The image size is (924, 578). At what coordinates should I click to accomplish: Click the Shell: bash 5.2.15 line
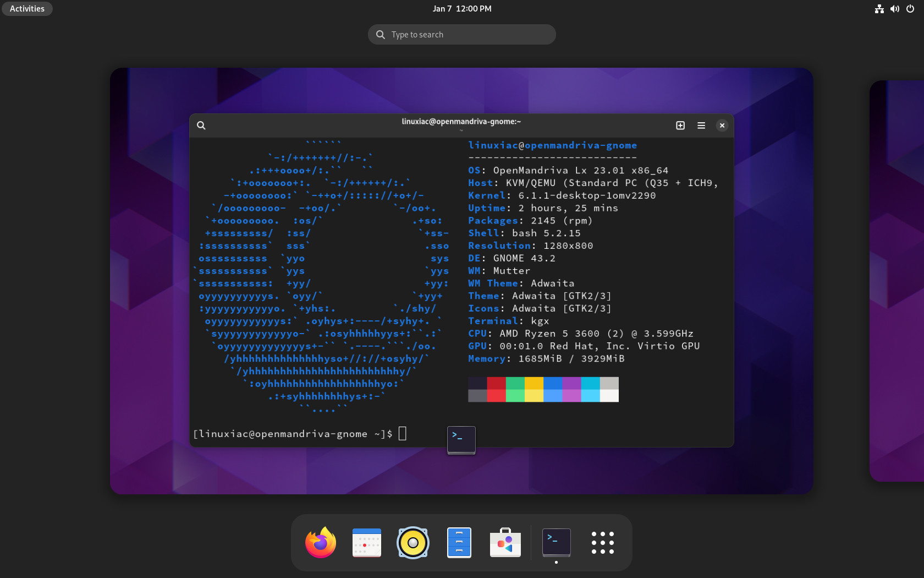525,233
